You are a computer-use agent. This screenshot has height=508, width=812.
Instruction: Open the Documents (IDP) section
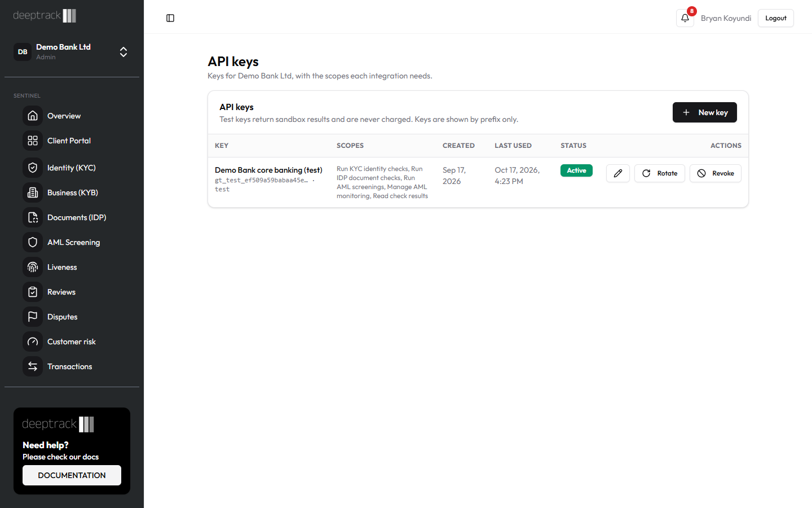coord(77,217)
